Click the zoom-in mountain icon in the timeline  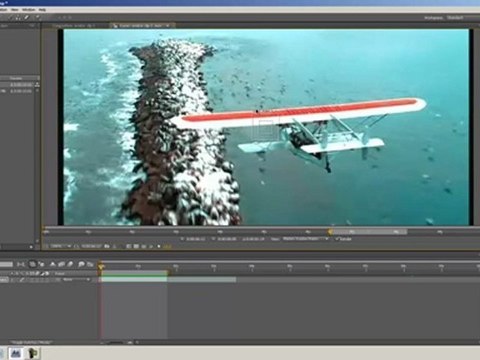point(130,342)
